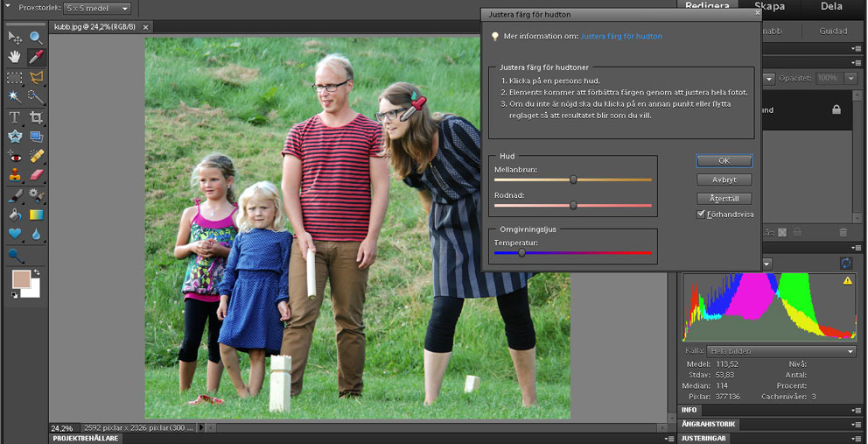
Task: Click the histogram refresh icon
Action: (x=846, y=264)
